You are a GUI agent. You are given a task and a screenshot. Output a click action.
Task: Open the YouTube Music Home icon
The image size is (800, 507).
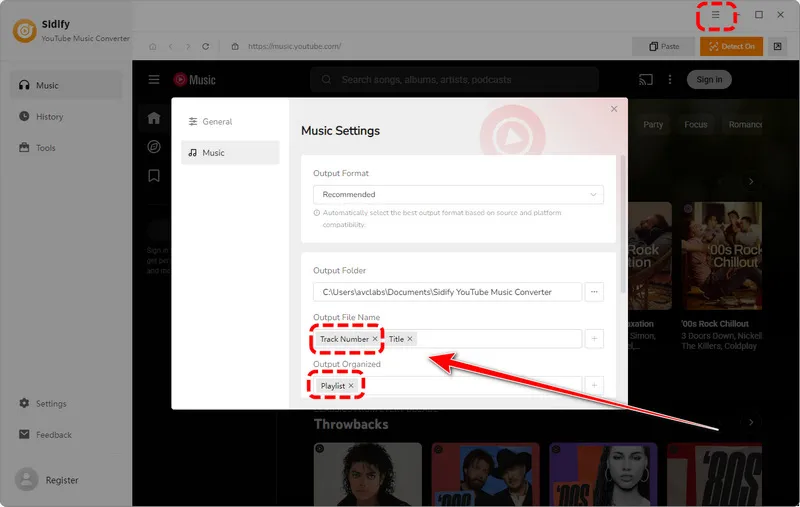(154, 118)
